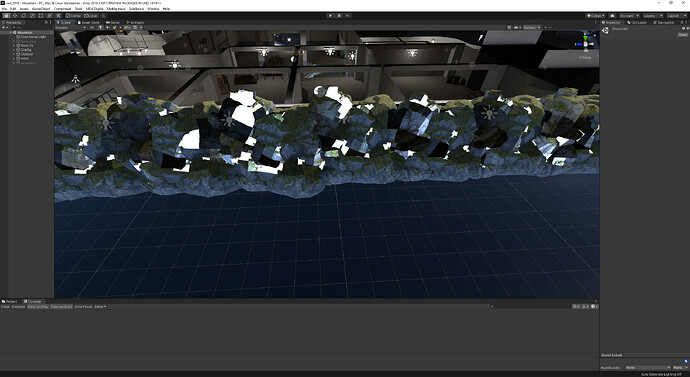Open cloud Services via the cloud icon
Image resolution: width=690 pixels, height=377 pixels.
click(613, 15)
